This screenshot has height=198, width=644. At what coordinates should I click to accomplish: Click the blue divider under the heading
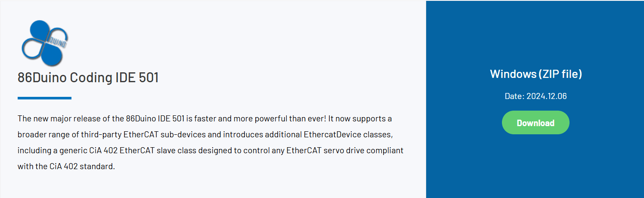pos(44,98)
